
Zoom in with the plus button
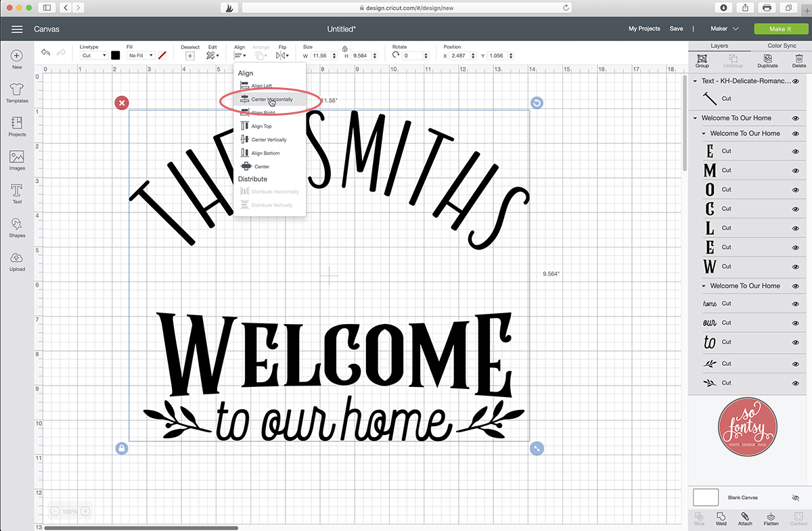pyautogui.click(x=85, y=511)
